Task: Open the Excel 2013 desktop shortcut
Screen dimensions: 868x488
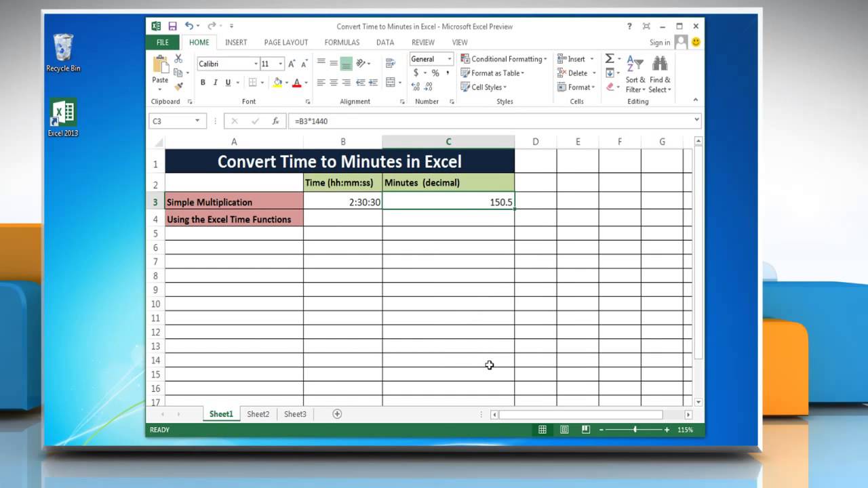Action: click(x=62, y=118)
